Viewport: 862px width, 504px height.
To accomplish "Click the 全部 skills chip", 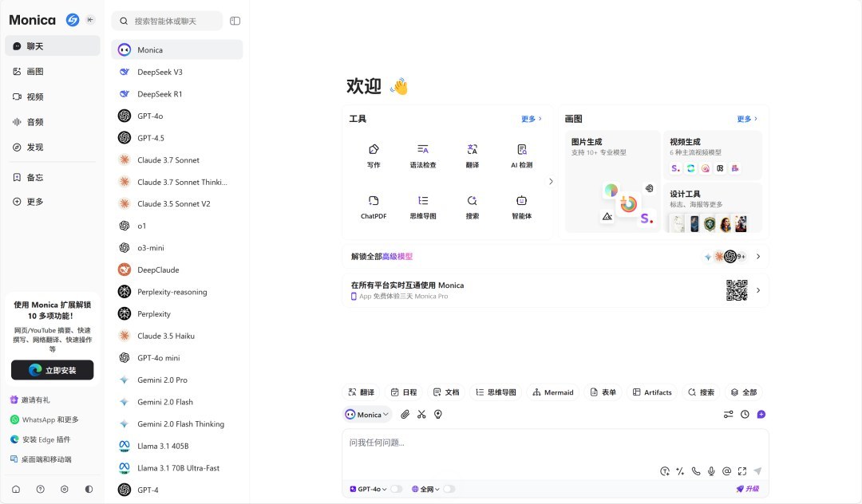I will coord(744,392).
